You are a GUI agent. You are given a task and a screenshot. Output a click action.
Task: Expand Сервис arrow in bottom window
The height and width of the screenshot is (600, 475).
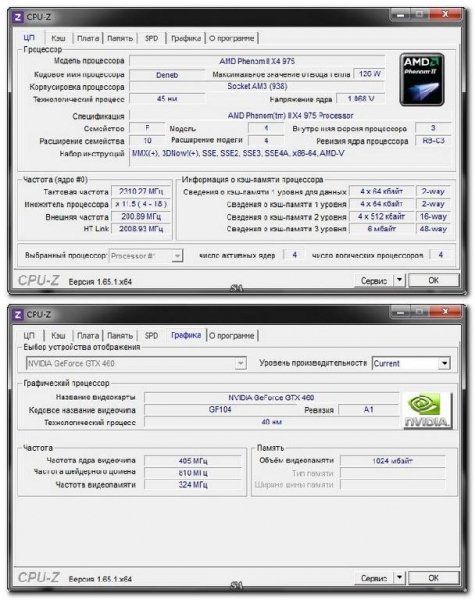click(399, 577)
